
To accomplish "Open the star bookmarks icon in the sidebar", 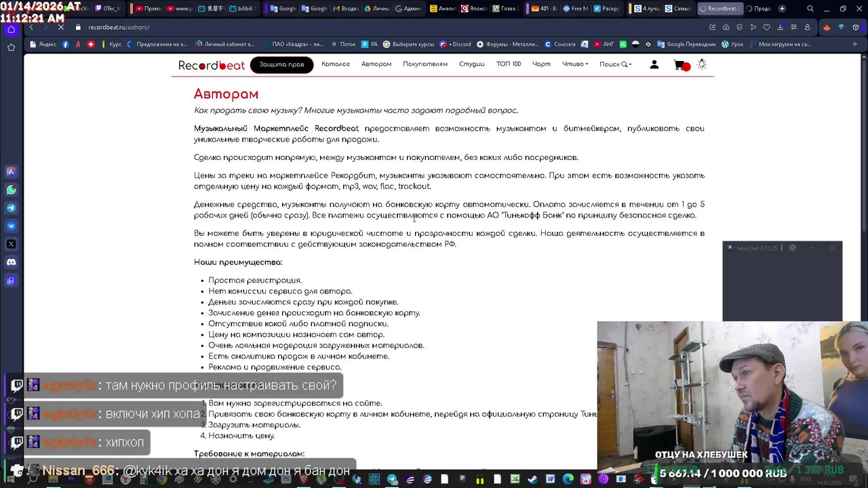I will click(11, 47).
